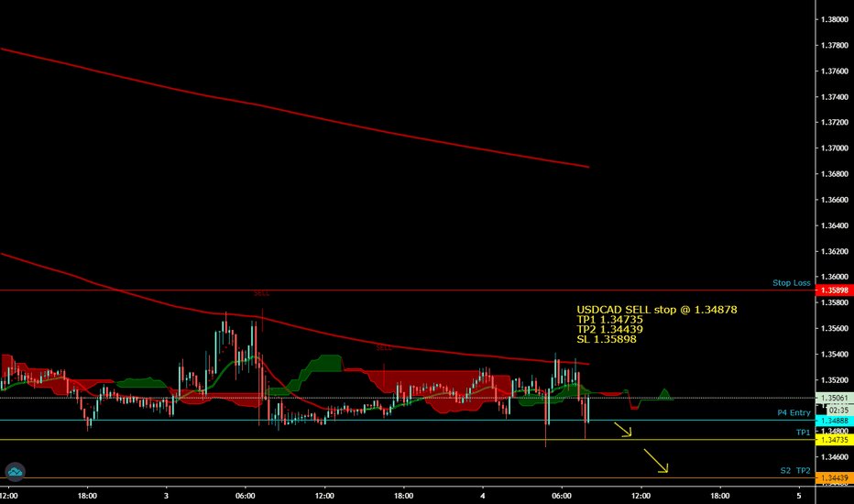The image size is (854, 504).
Task: Select the 'USDCAD SELL stop @ 1.34878' annotation
Action: tap(657, 310)
